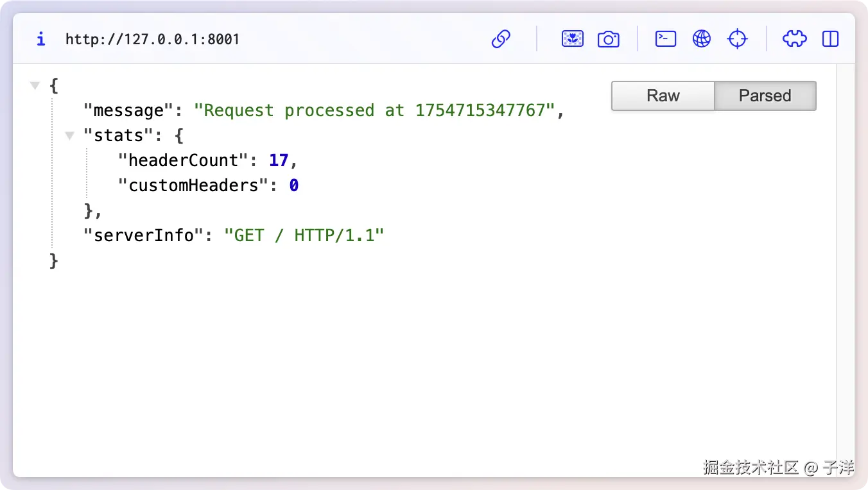Switch to Raw JSON view
Viewport: 868px width, 490px height.
(x=663, y=96)
